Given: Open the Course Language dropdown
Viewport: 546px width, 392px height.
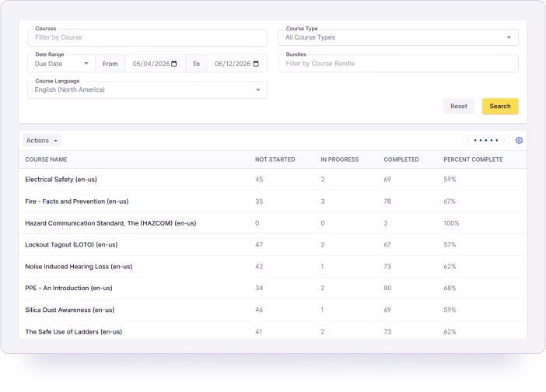Looking at the screenshot, I should 147,89.
